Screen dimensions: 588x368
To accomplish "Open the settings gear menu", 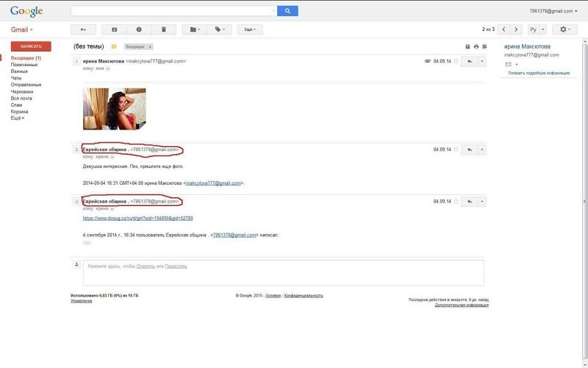I will tap(564, 29).
